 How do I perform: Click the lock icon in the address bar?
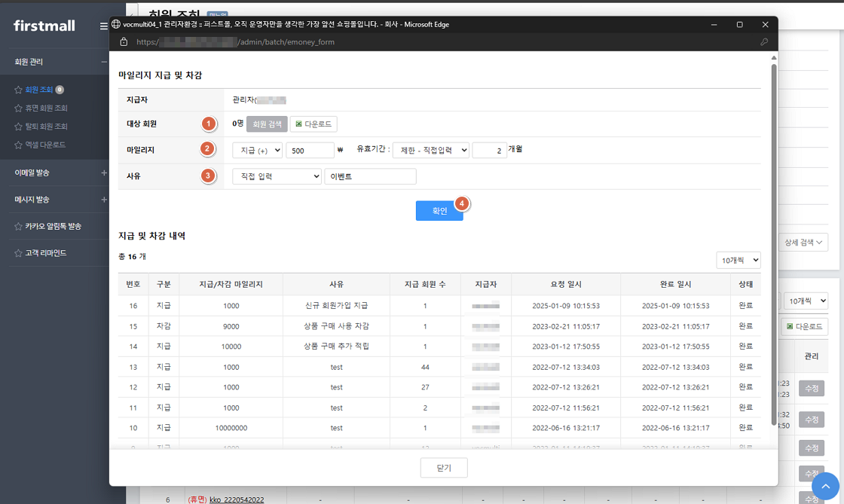124,42
